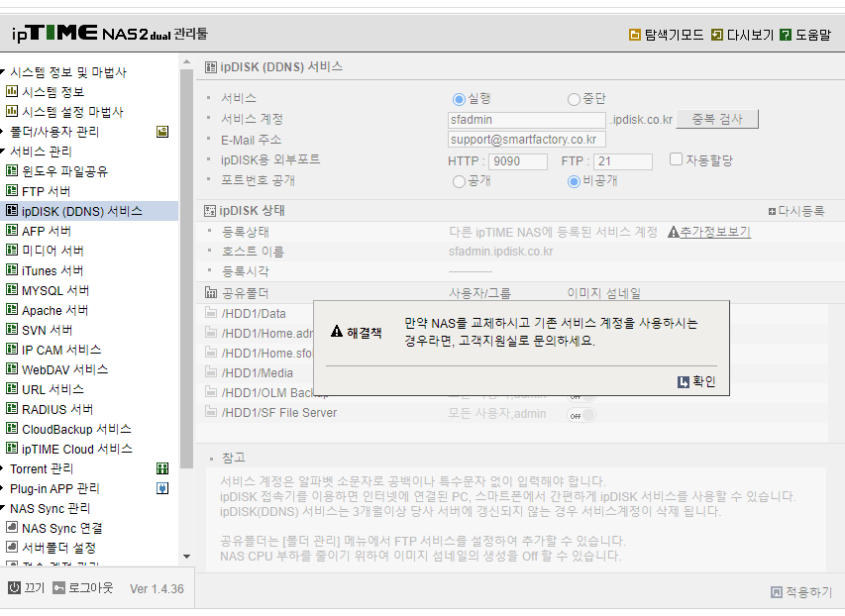The width and height of the screenshot is (845, 616).
Task: Click the sidebar scrollbar thumb
Action: (186, 268)
